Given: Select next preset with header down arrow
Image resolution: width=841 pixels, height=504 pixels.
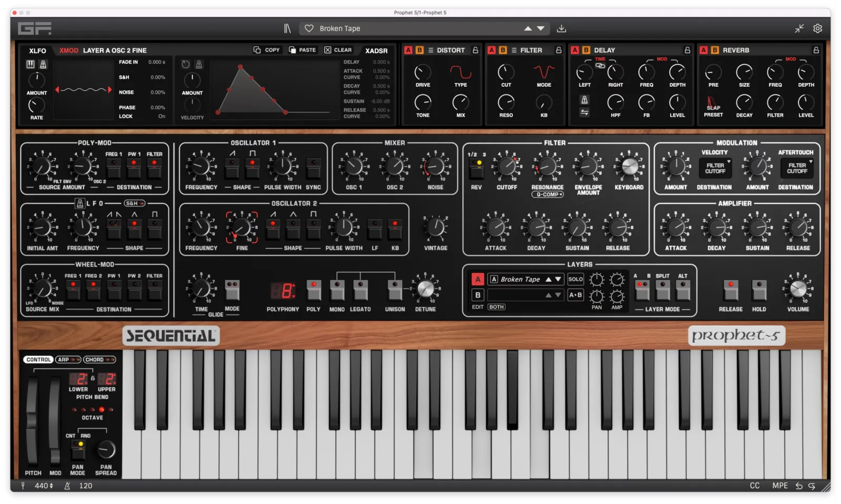Looking at the screenshot, I should point(540,28).
